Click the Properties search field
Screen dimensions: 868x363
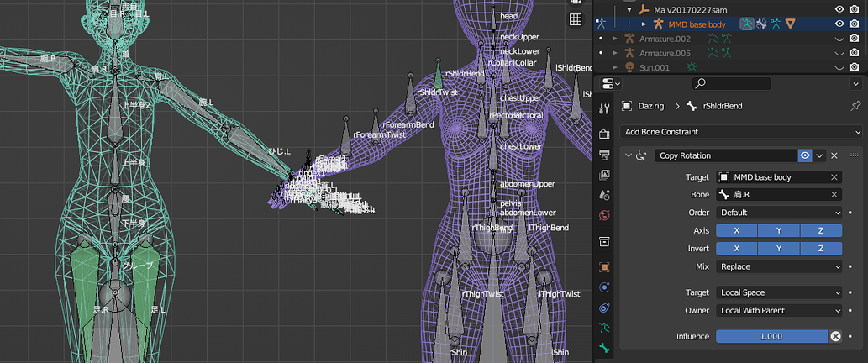click(732, 83)
